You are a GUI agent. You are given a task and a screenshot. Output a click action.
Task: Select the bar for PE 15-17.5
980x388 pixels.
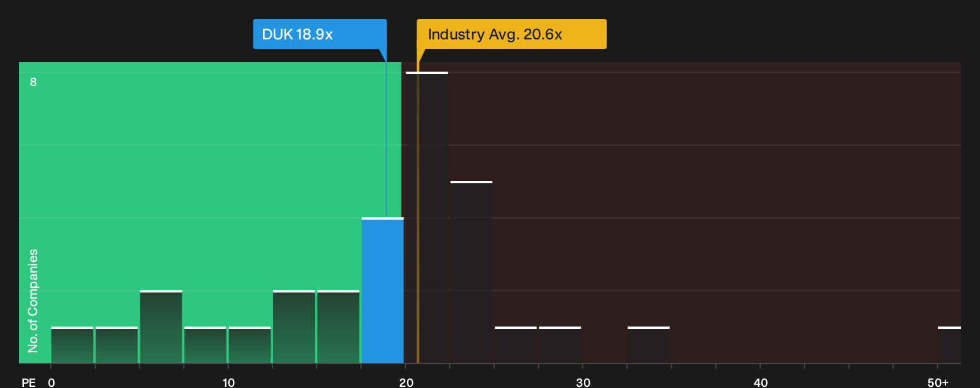tap(338, 327)
